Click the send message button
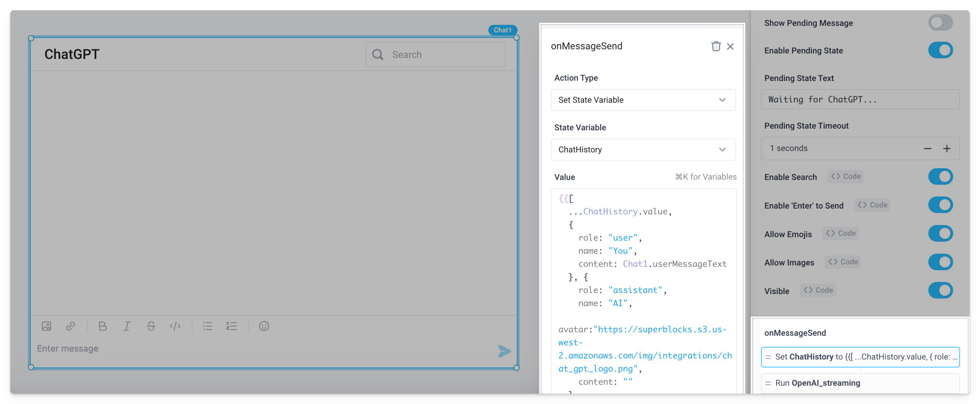 coord(505,349)
